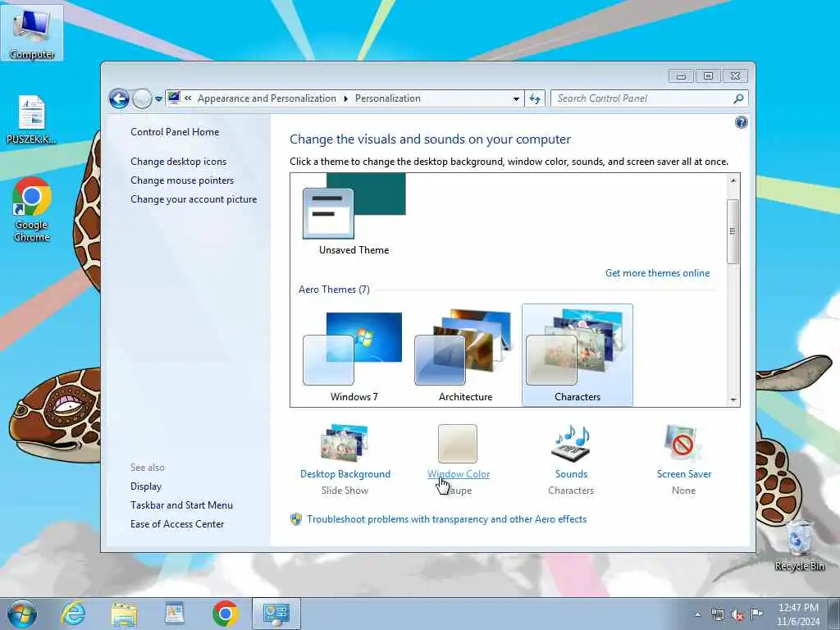Screen dimensions: 840x630
Task: Expand the address bar history dropdown
Action: (x=516, y=98)
